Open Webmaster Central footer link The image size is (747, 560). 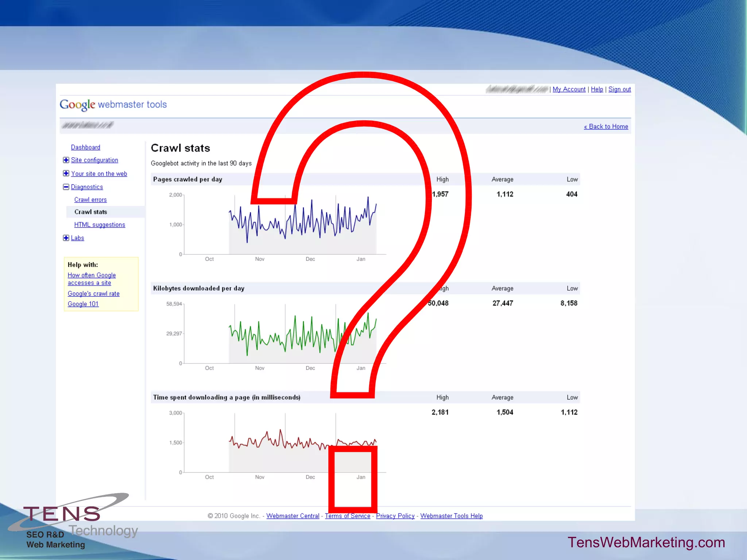(x=293, y=516)
